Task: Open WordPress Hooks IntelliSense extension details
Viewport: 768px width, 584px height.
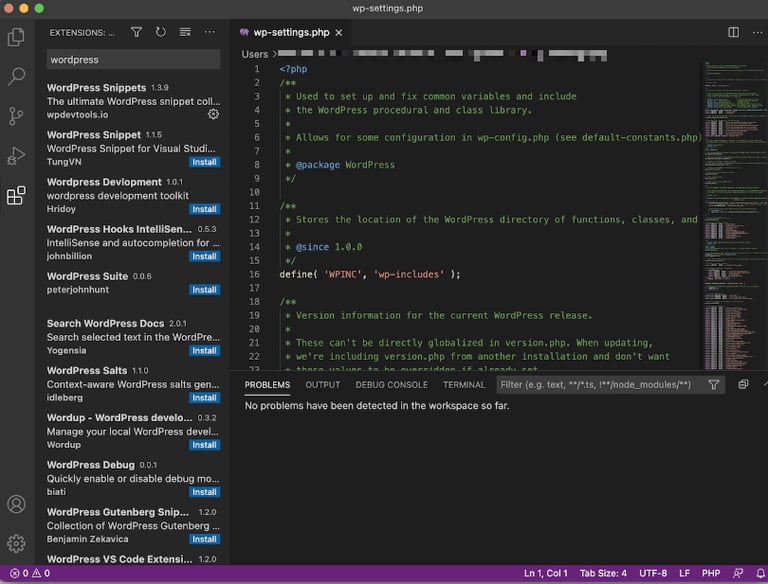Action: click(133, 242)
